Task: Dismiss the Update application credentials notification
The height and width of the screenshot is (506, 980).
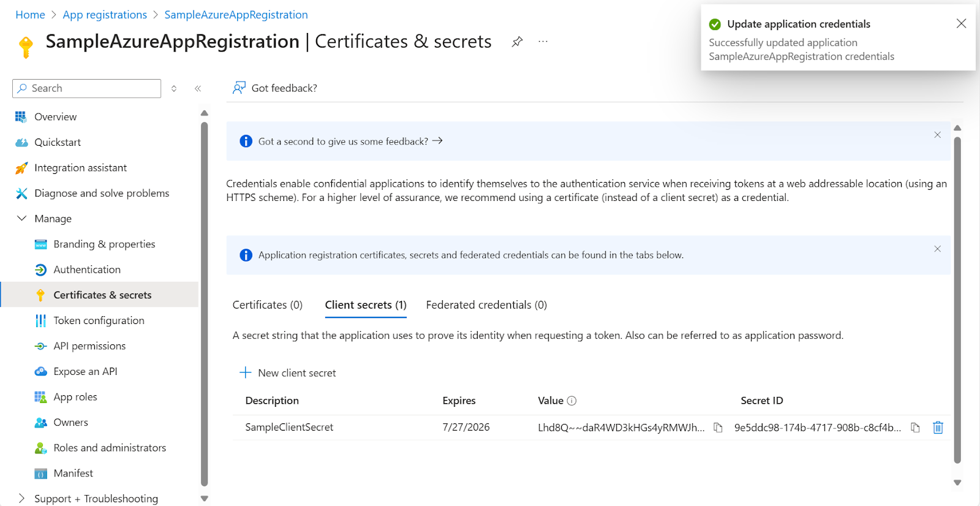Action: pos(961,24)
